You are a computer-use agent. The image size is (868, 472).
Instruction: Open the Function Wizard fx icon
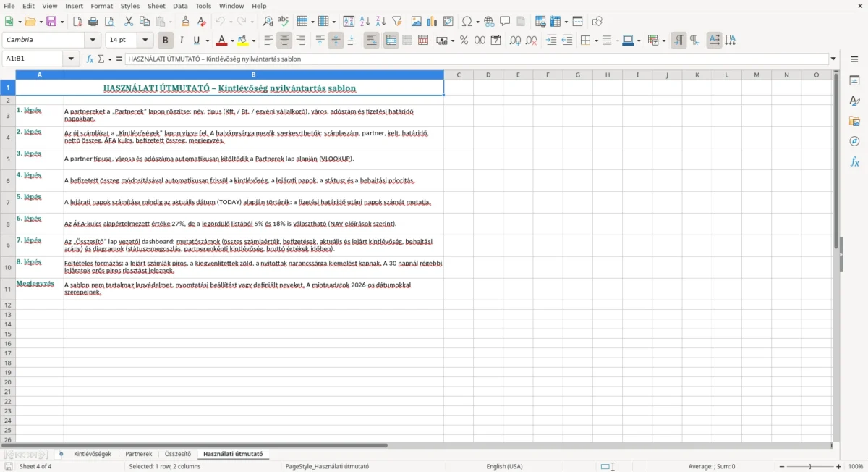[x=90, y=59]
